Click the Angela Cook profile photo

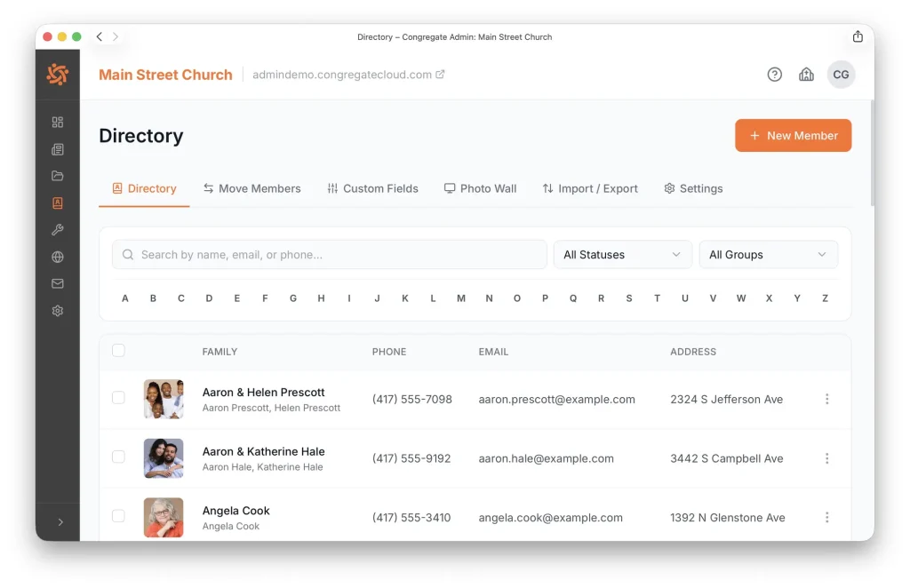[x=164, y=517]
